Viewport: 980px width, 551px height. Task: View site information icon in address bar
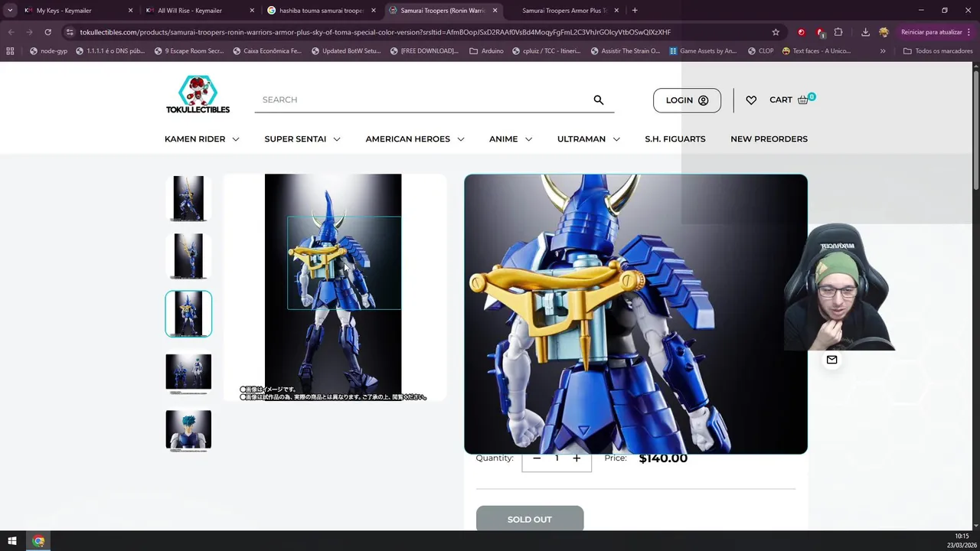point(70,32)
